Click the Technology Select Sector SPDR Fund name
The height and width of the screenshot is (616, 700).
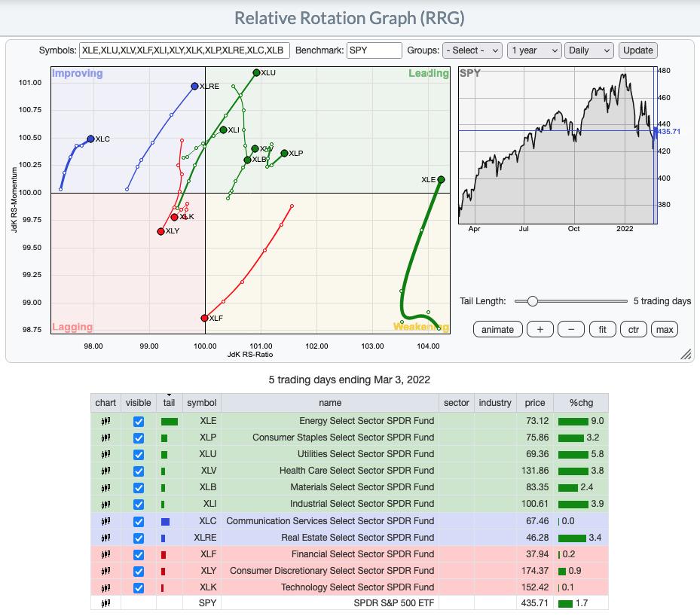point(358,587)
